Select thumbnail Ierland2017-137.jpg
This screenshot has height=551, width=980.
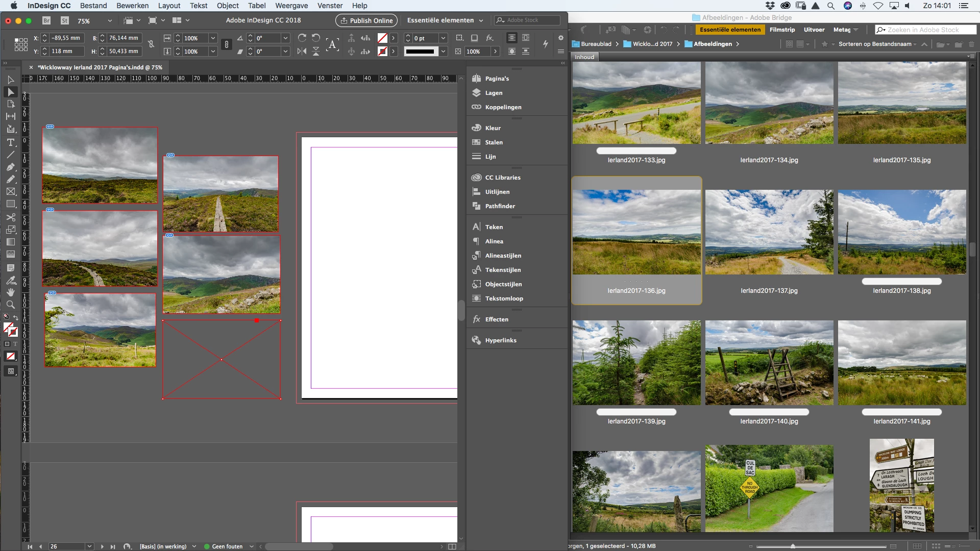[x=769, y=233]
